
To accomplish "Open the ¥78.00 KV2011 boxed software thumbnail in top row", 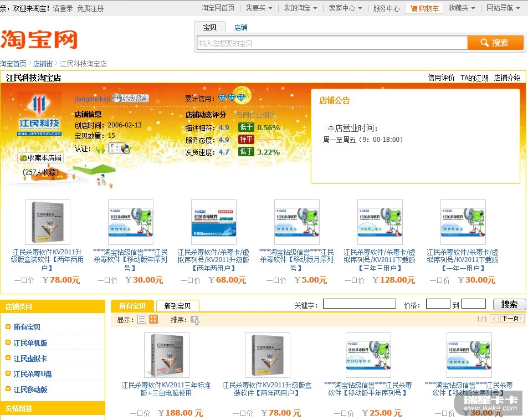I will 48,222.
